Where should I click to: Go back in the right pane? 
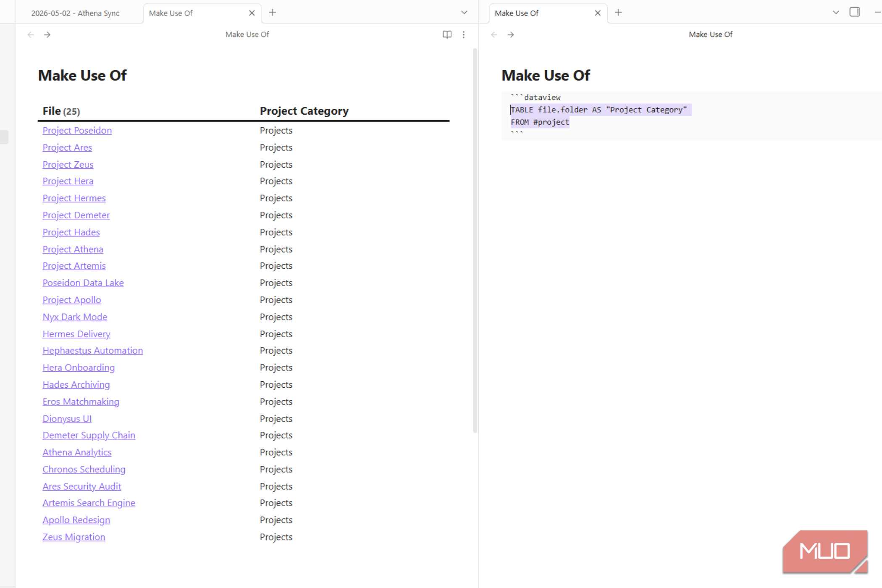[x=494, y=34]
